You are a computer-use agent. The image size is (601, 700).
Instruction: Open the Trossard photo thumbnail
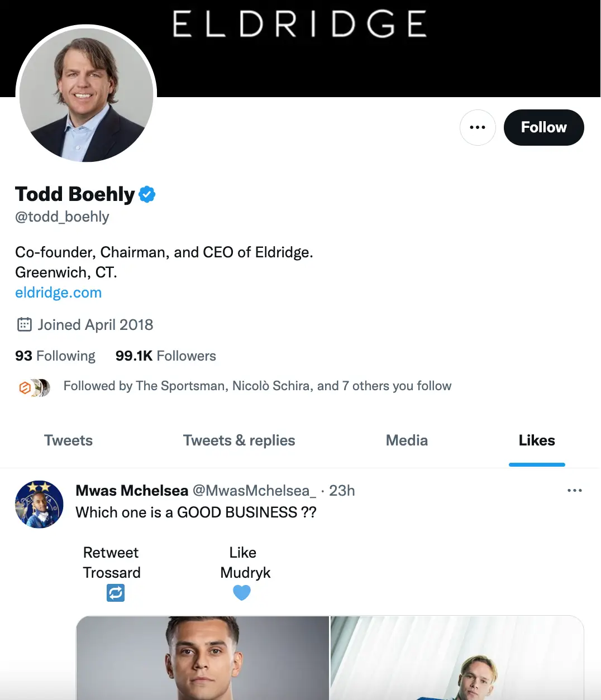pos(203,659)
